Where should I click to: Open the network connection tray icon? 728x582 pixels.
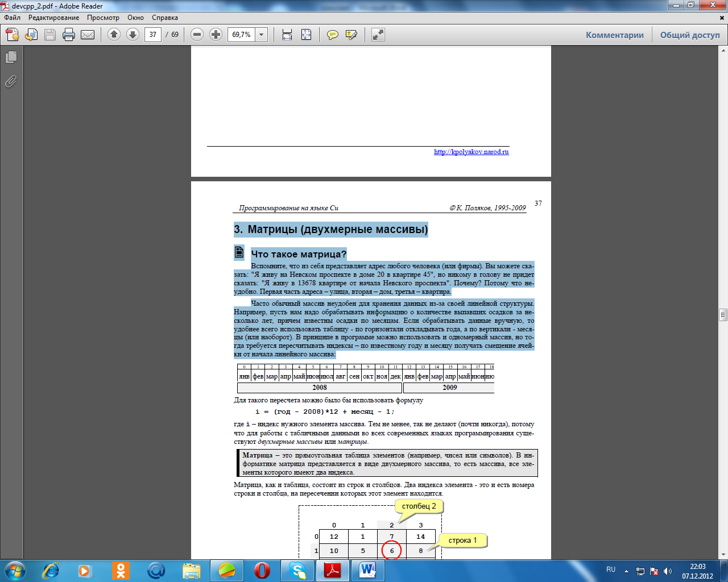click(640, 571)
